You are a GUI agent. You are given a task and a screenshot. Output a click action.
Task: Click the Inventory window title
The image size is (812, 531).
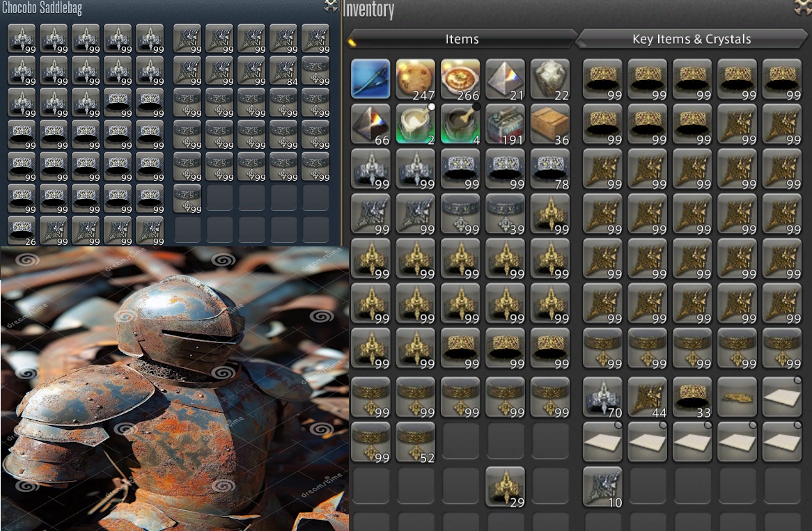click(368, 10)
